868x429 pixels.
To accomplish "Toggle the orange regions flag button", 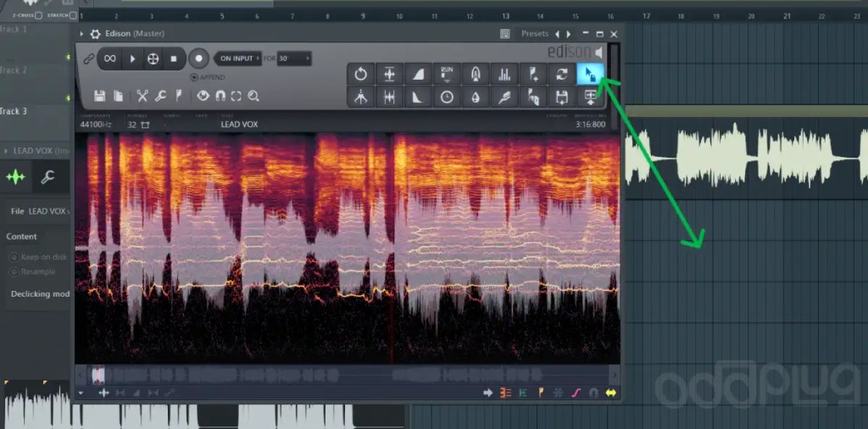I will (x=541, y=393).
